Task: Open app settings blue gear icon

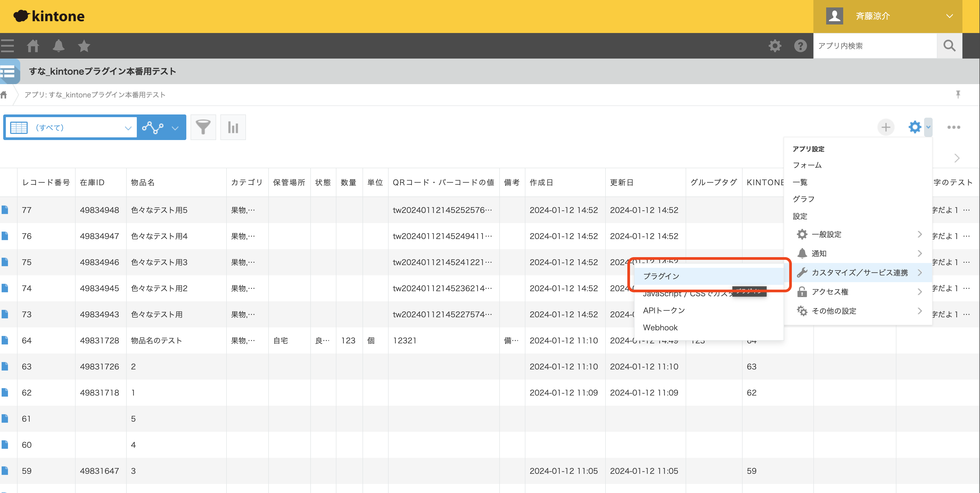Action: click(x=915, y=127)
